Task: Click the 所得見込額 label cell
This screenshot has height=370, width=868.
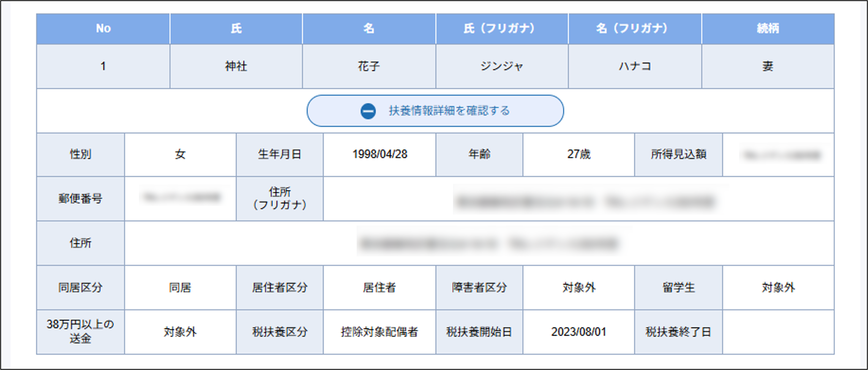Action: tap(678, 155)
